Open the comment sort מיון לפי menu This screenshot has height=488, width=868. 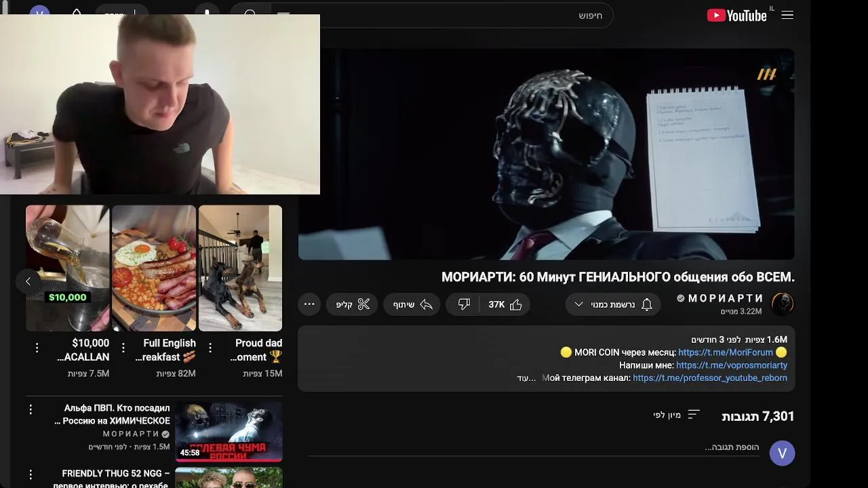(676, 415)
